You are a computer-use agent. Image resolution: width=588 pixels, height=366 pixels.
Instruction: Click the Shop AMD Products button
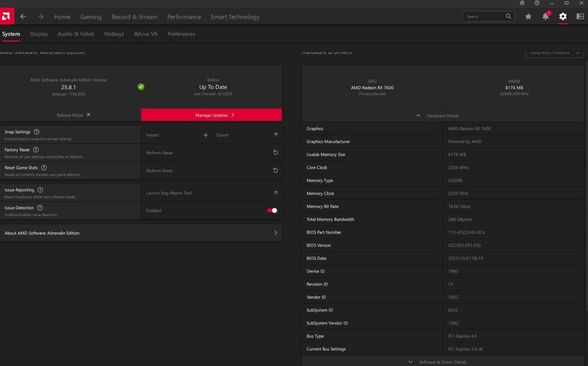coord(554,53)
